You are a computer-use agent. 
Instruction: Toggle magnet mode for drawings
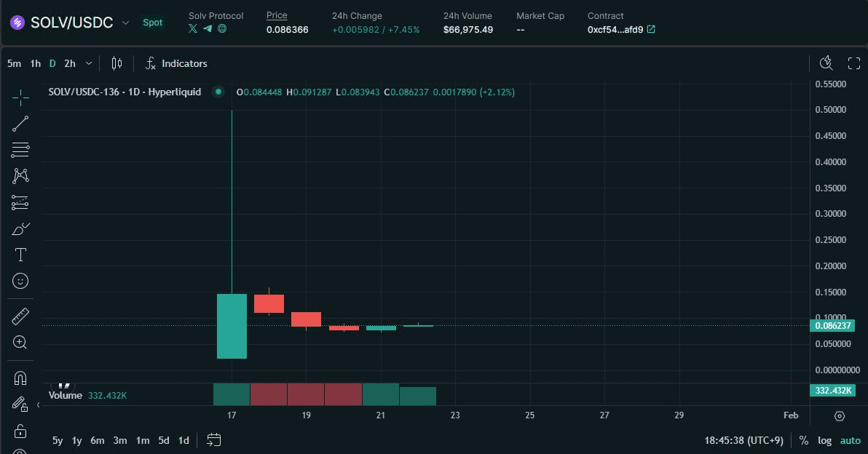20,378
